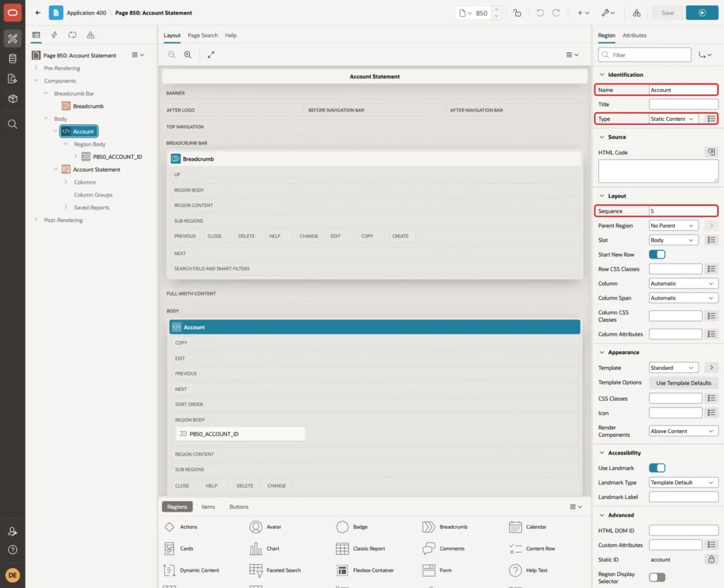
Task: Select the Faceted Search region in gallery
Action: (275, 570)
